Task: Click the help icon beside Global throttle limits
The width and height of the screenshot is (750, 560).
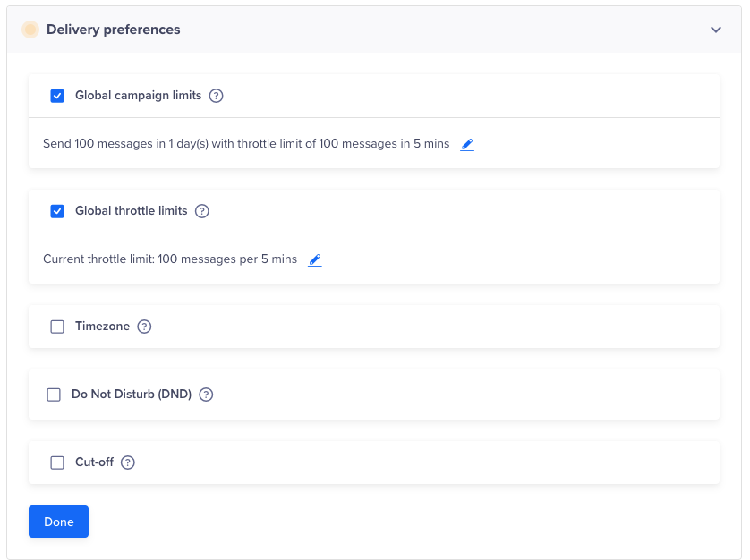Action: tap(202, 211)
